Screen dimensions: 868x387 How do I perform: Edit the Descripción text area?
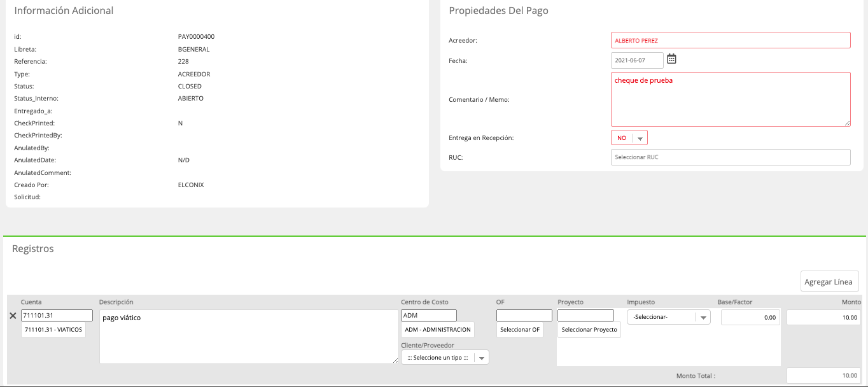pyautogui.click(x=249, y=337)
